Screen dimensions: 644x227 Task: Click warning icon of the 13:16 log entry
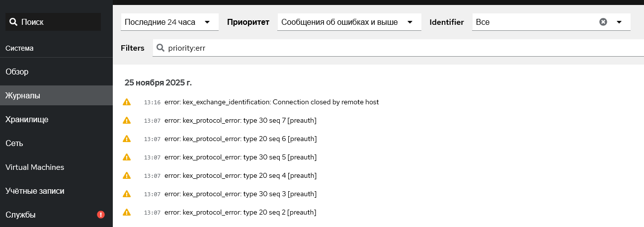click(127, 102)
